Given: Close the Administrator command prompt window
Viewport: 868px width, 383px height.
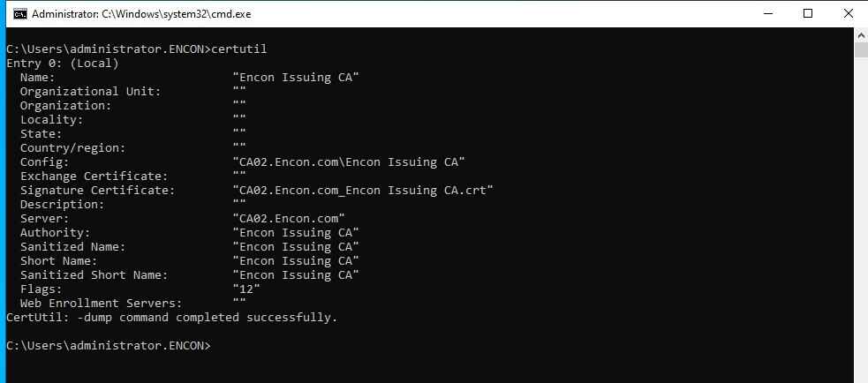Looking at the screenshot, I should (848, 13).
